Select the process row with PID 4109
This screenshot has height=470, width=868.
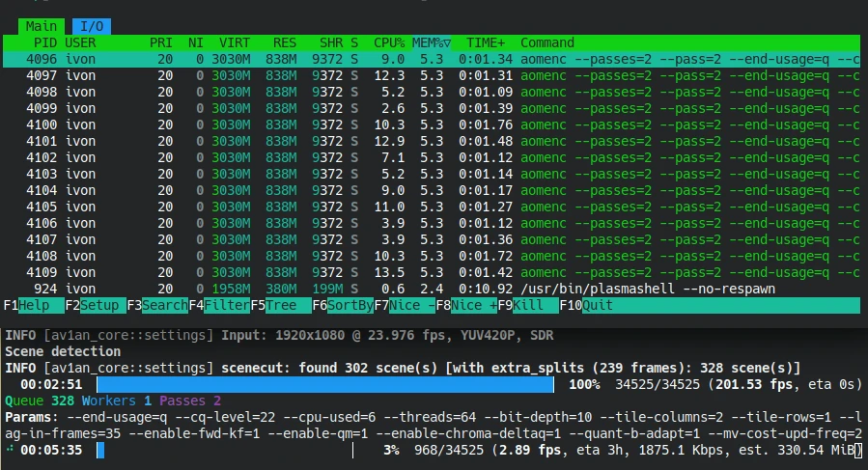point(434,272)
